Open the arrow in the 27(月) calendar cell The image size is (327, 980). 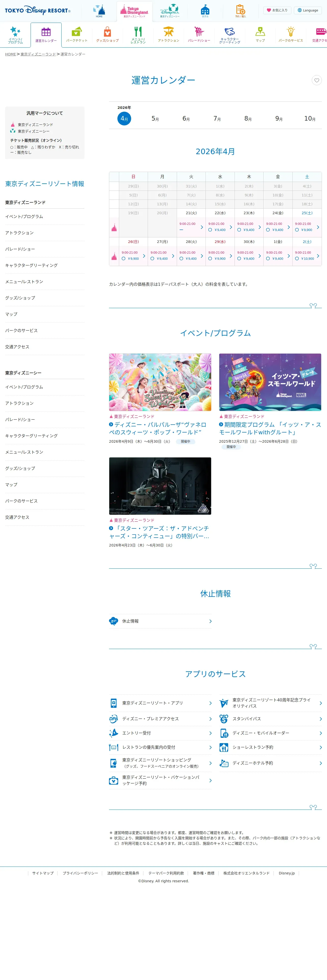click(173, 256)
